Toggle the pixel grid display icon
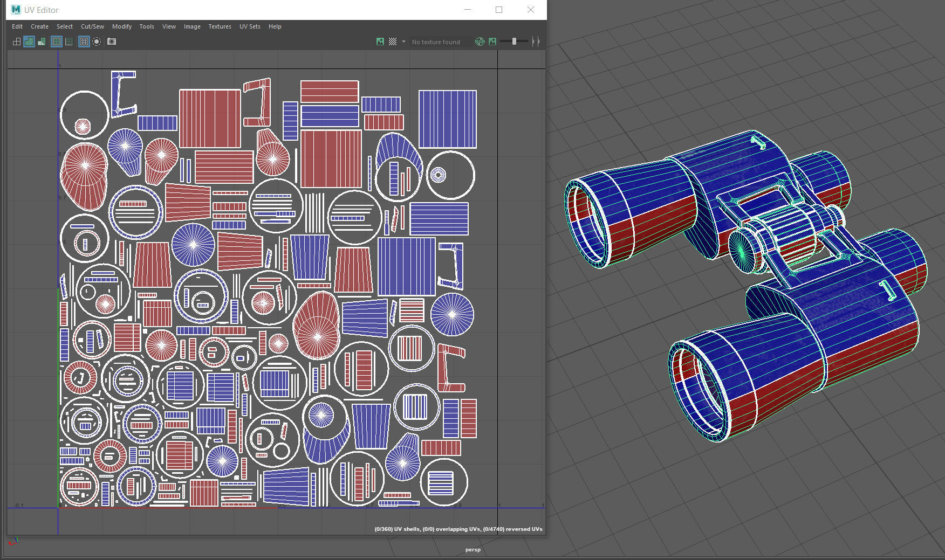 (83, 42)
